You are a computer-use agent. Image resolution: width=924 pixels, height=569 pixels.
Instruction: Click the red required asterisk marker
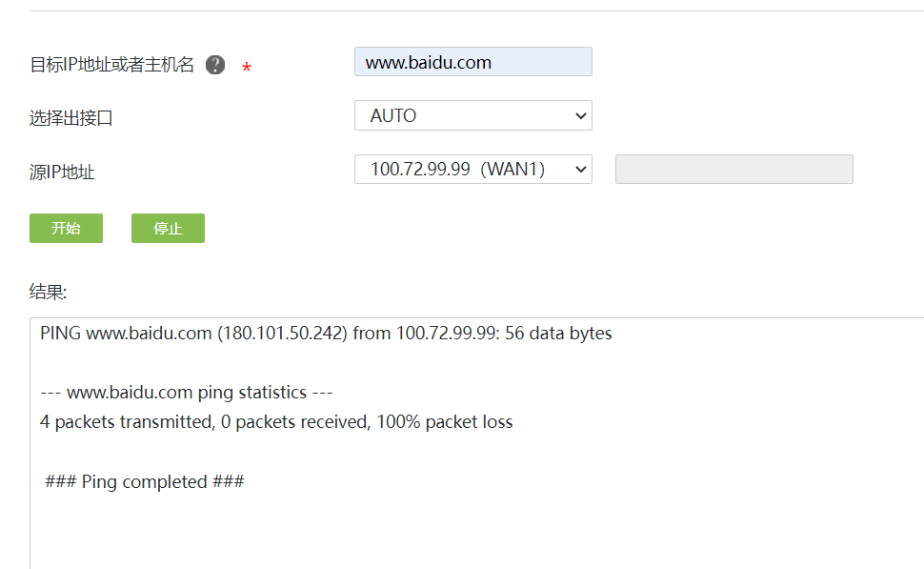pos(247,68)
